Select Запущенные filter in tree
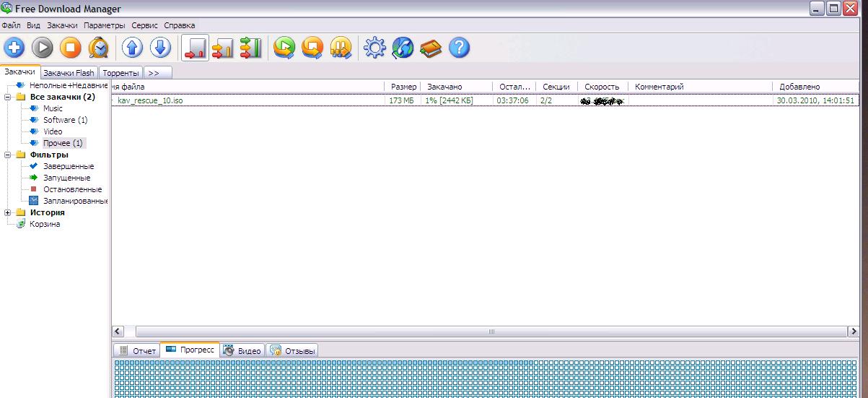 click(66, 178)
